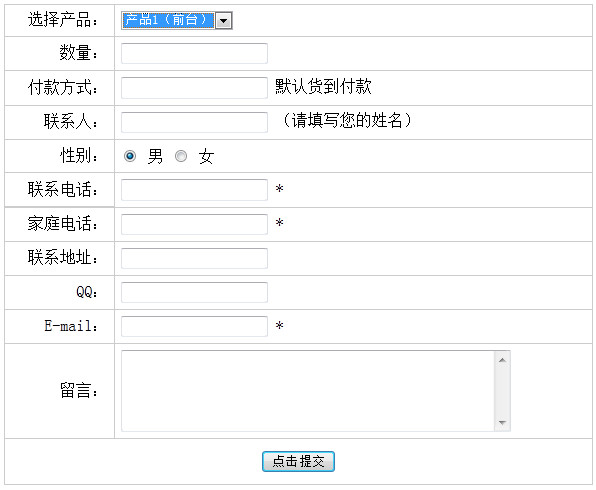Click the 付款方式 label
The image size is (596, 490).
pos(63,87)
